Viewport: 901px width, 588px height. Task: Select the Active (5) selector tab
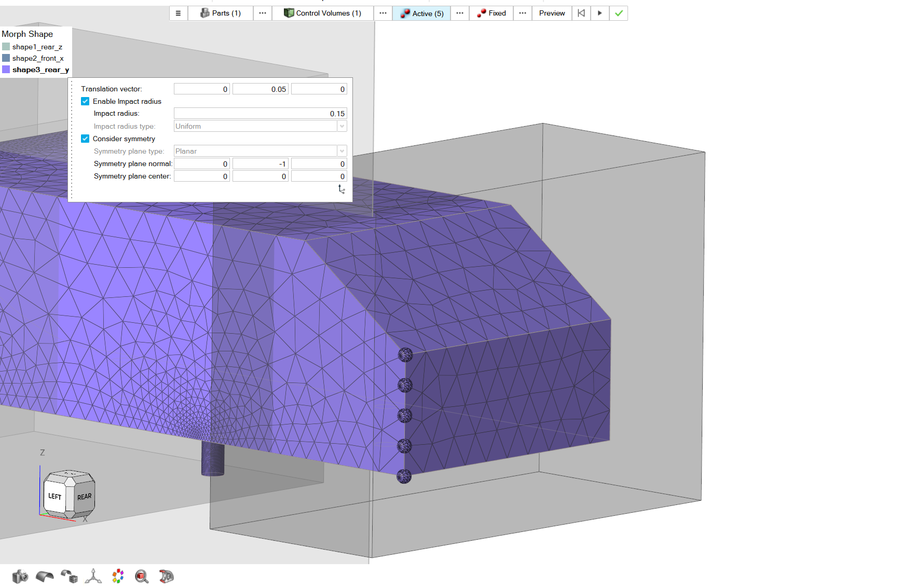tap(421, 13)
